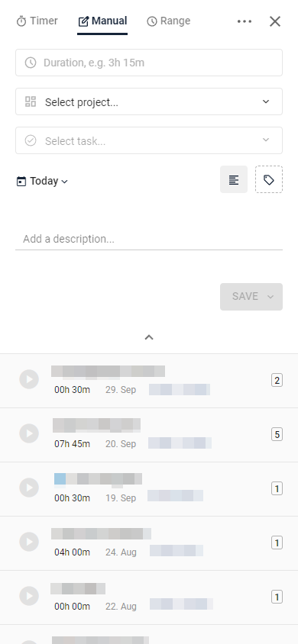
Task: Open the three-dots more options menu
Action: pos(245,21)
